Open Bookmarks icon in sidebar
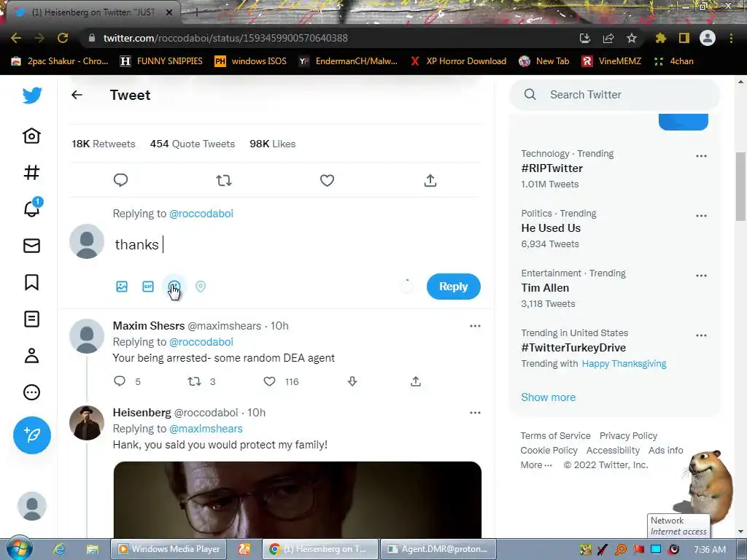Screen dimensions: 747x560 tap(32, 282)
